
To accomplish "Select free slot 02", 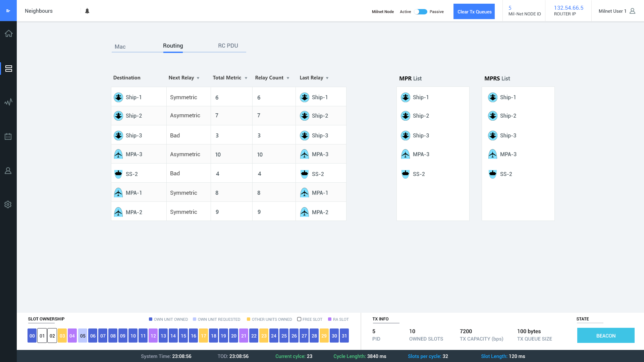I will [52, 336].
